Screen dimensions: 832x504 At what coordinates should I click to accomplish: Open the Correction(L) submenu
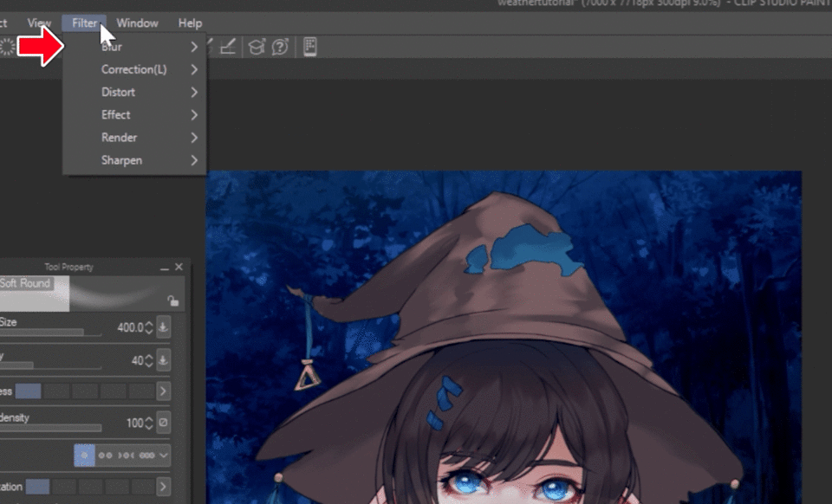(x=134, y=69)
